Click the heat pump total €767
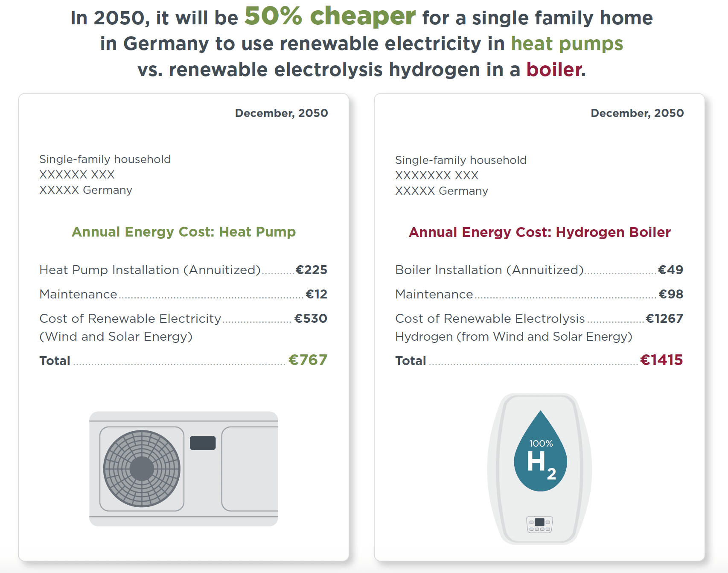The height and width of the screenshot is (573, 728). 308,360
